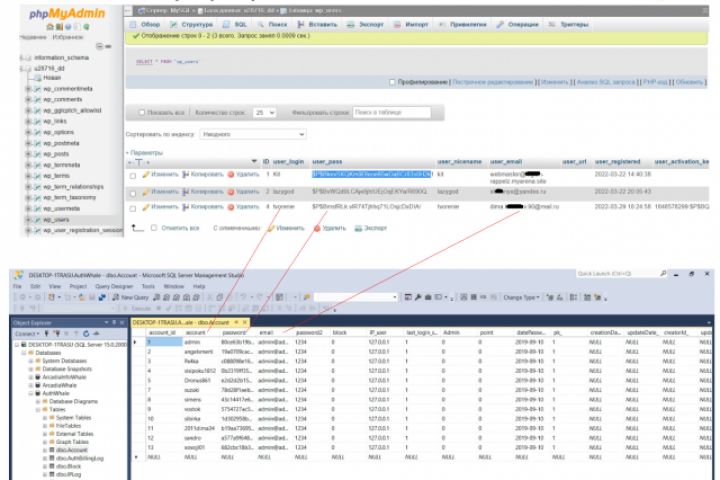Close the dbo.Account document tab
The height and width of the screenshot is (480, 720).
pyautogui.click(x=245, y=322)
